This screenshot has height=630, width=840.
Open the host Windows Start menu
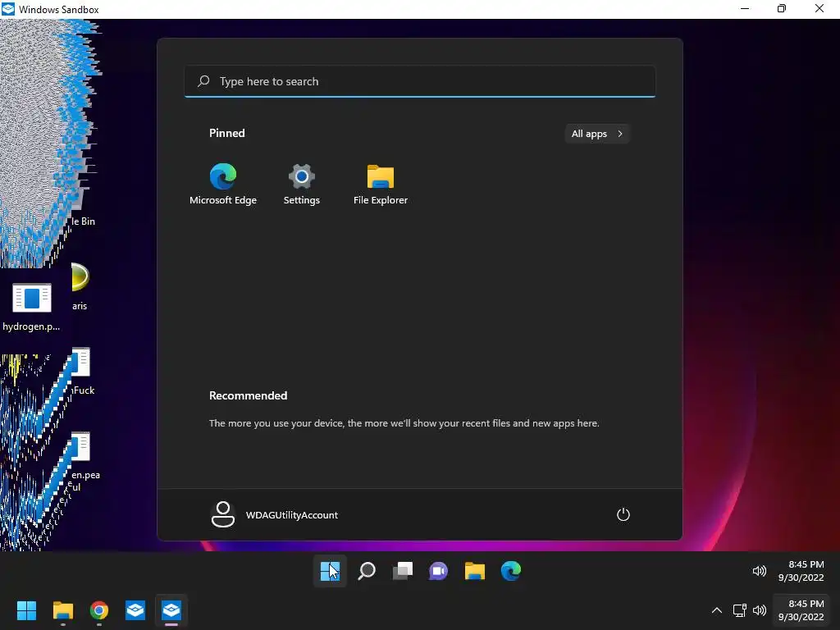26,610
